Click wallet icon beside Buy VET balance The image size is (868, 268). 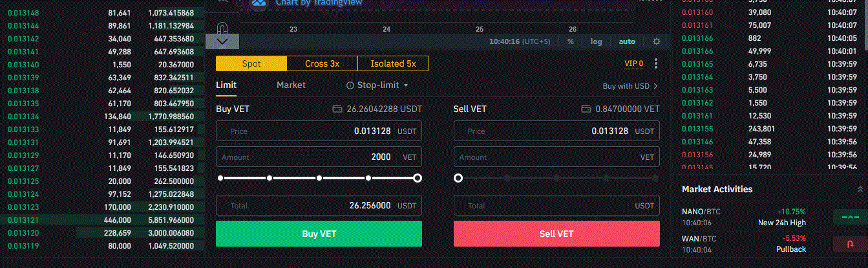(x=337, y=109)
